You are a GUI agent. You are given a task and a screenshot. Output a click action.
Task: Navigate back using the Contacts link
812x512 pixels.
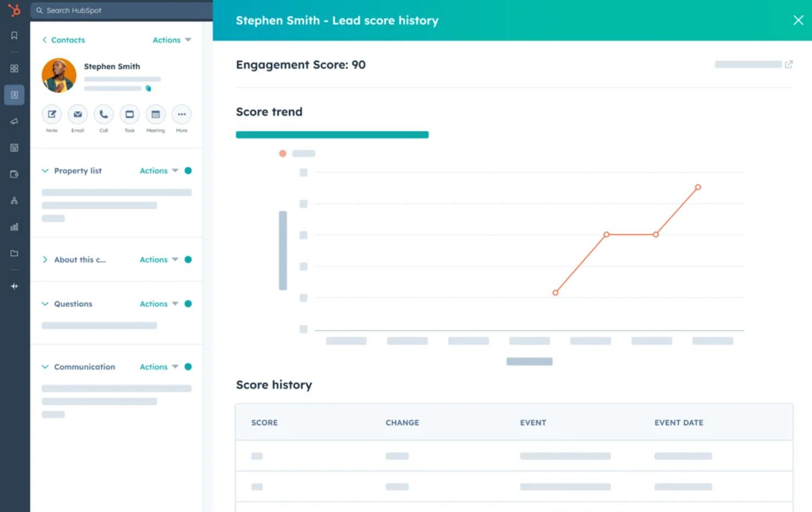point(64,39)
